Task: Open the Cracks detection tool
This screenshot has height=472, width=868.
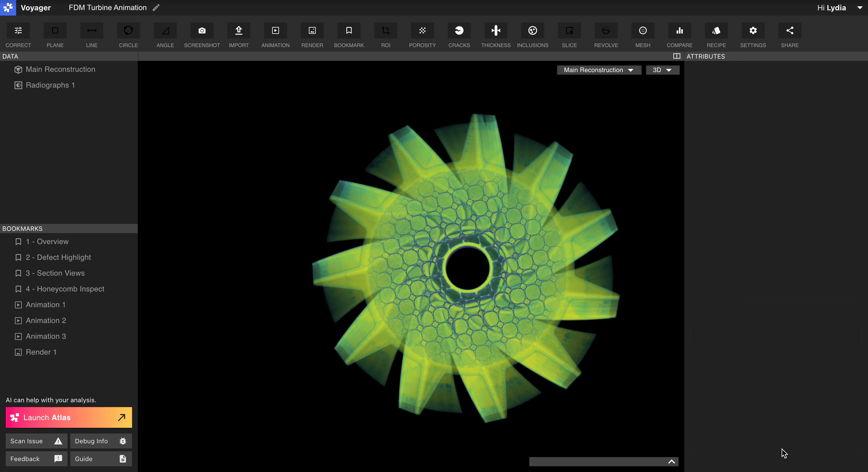Action: [459, 31]
